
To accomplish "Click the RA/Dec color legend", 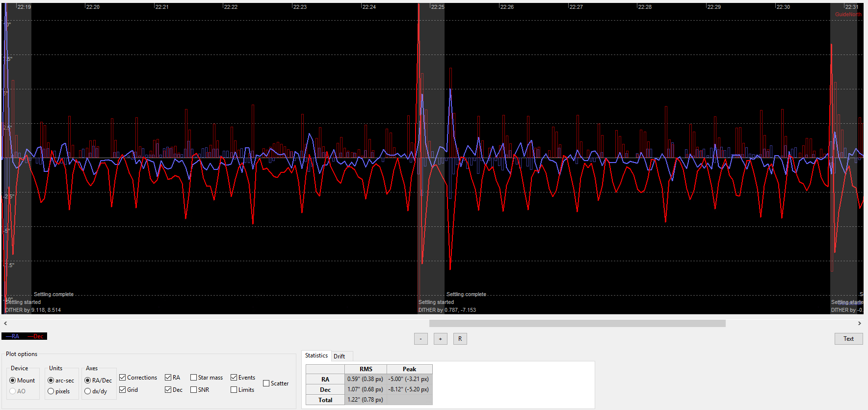I will [25, 336].
